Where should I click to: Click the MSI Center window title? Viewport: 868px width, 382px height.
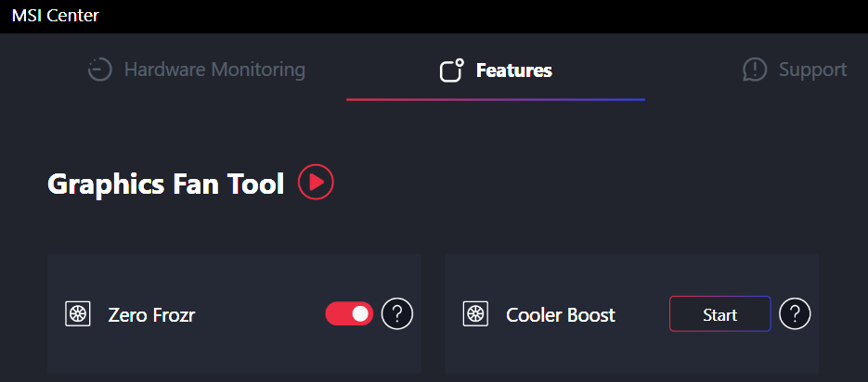point(56,16)
